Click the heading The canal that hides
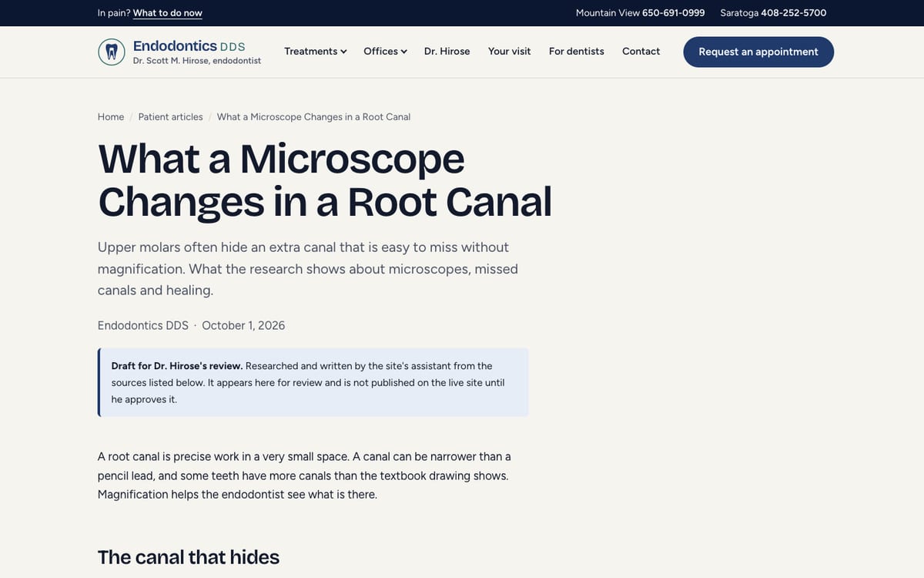 tap(189, 557)
